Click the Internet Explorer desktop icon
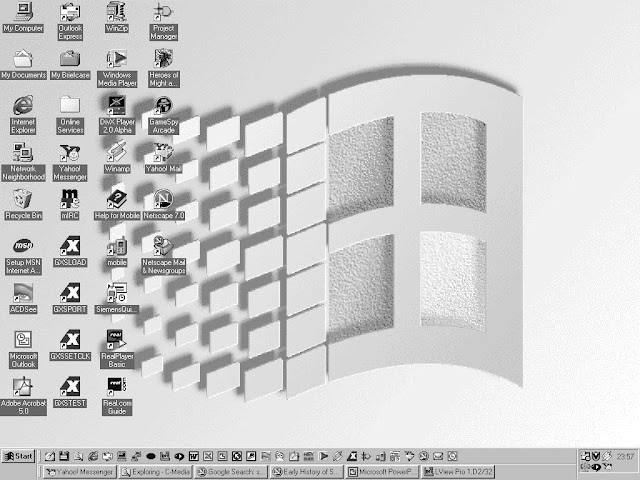 [x=23, y=115]
